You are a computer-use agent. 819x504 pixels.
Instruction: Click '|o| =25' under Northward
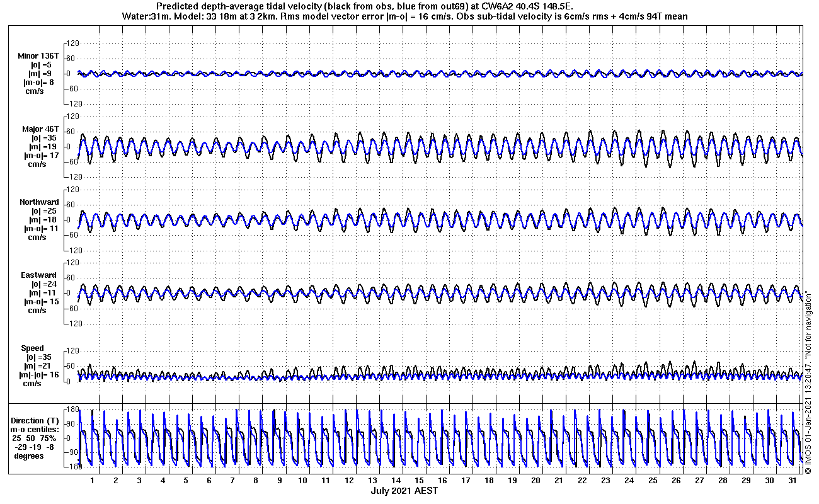[44, 211]
